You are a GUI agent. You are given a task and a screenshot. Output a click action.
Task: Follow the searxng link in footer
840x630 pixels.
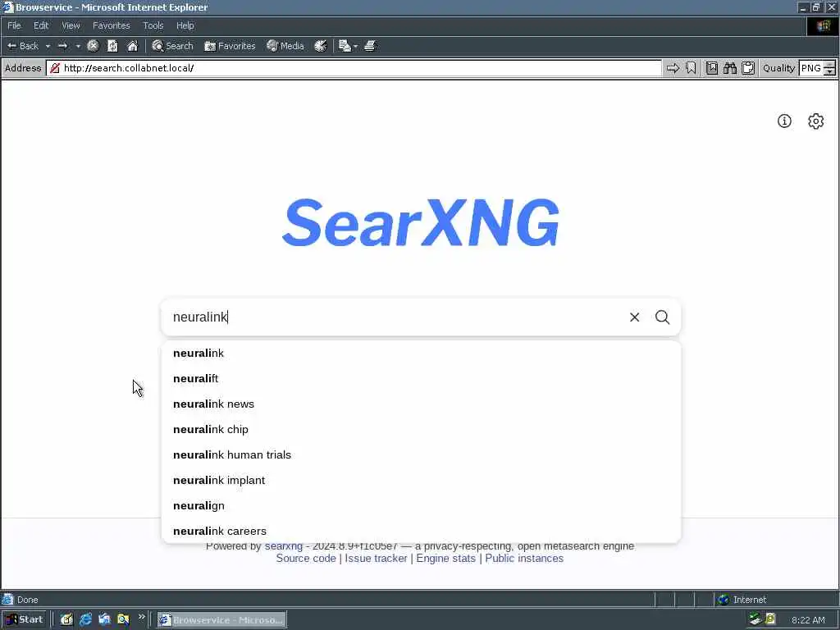coord(283,546)
